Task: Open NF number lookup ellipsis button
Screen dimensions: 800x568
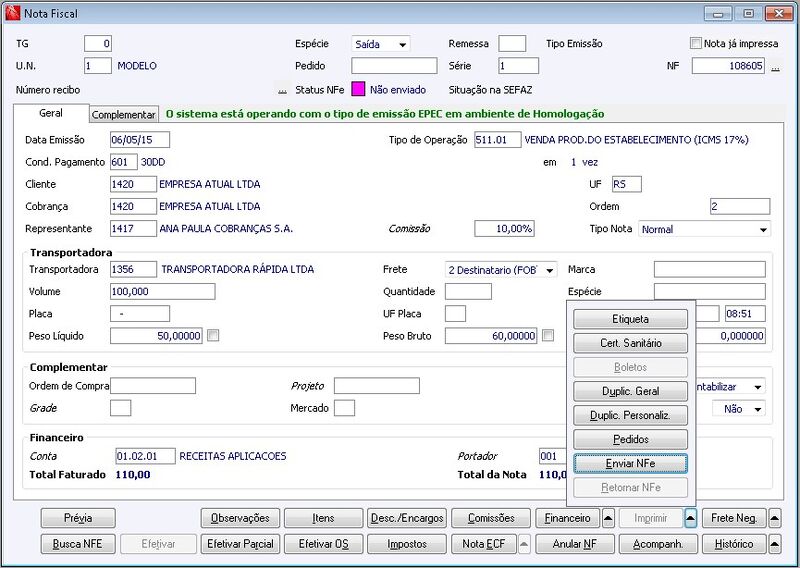Action: point(775,66)
